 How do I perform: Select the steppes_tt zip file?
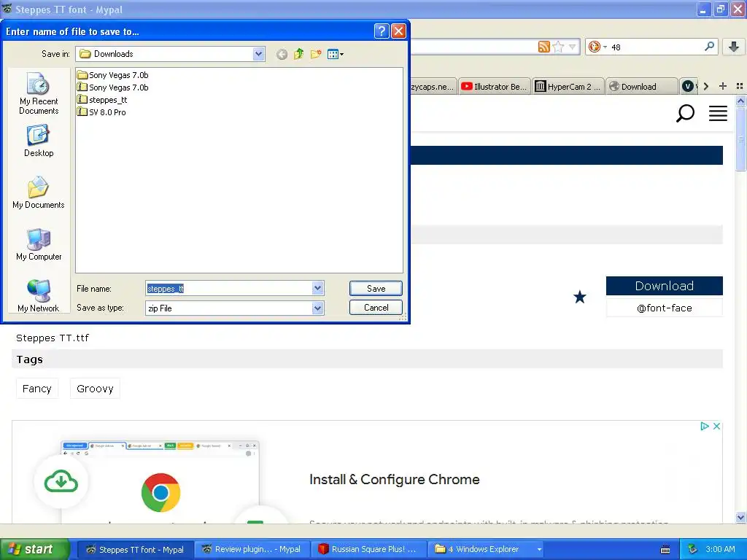(x=102, y=100)
